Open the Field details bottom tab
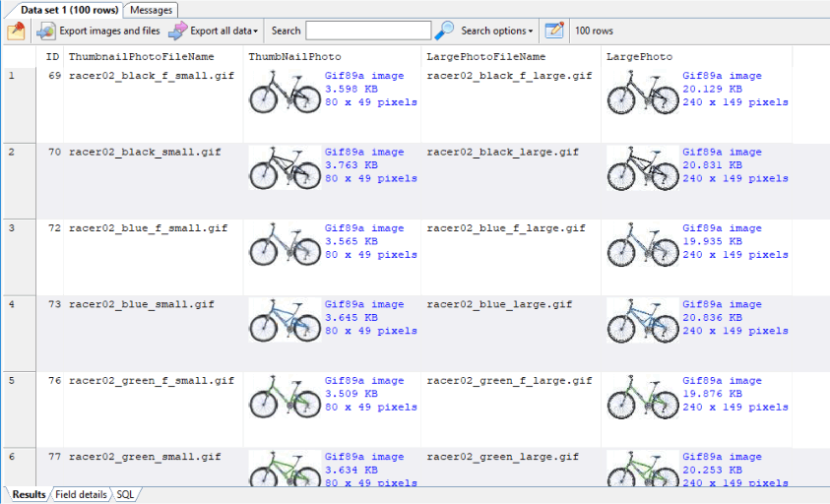 click(x=81, y=494)
